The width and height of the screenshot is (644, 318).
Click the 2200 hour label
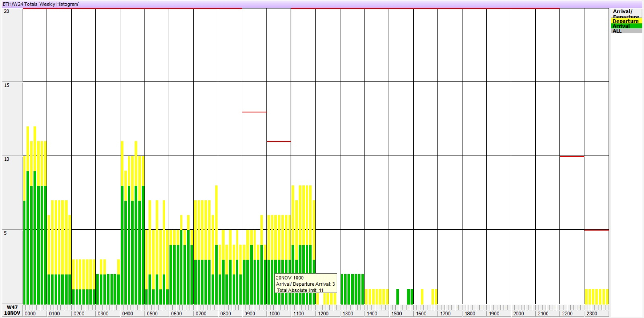coord(567,314)
